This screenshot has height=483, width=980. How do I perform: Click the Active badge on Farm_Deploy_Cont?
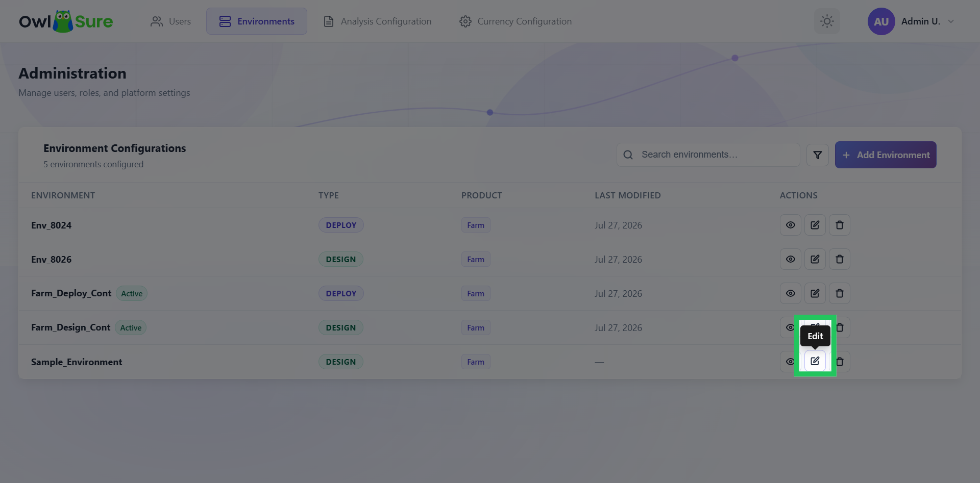click(132, 293)
